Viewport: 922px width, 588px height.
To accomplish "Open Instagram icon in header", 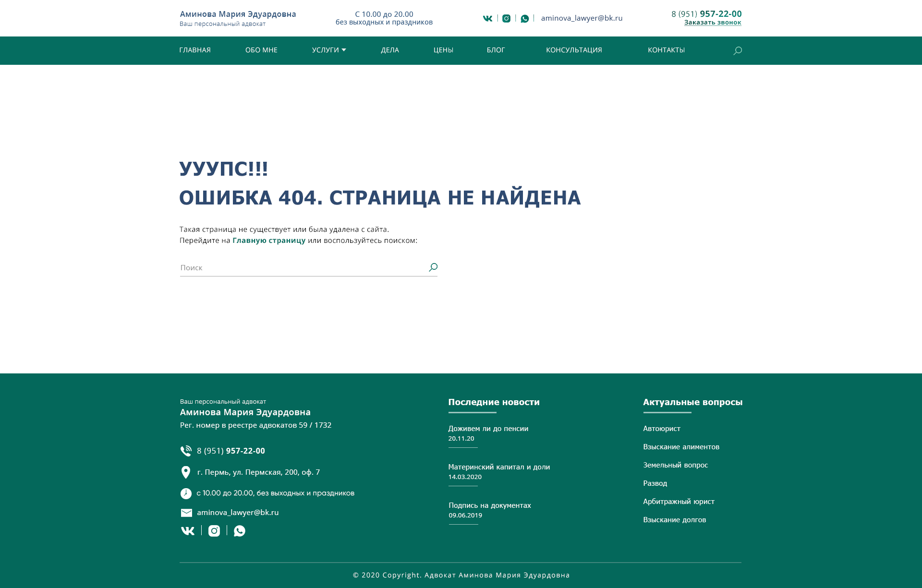I will 506,19.
